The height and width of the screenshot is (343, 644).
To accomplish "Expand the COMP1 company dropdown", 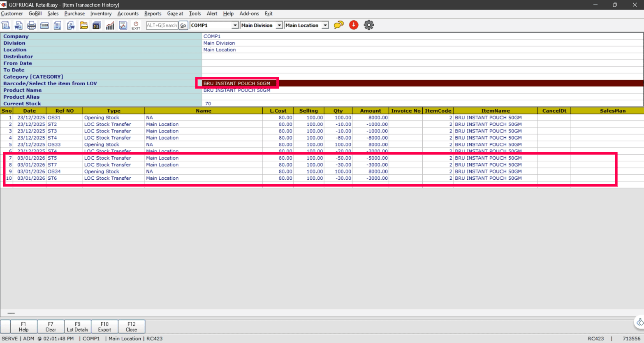I will point(235,25).
